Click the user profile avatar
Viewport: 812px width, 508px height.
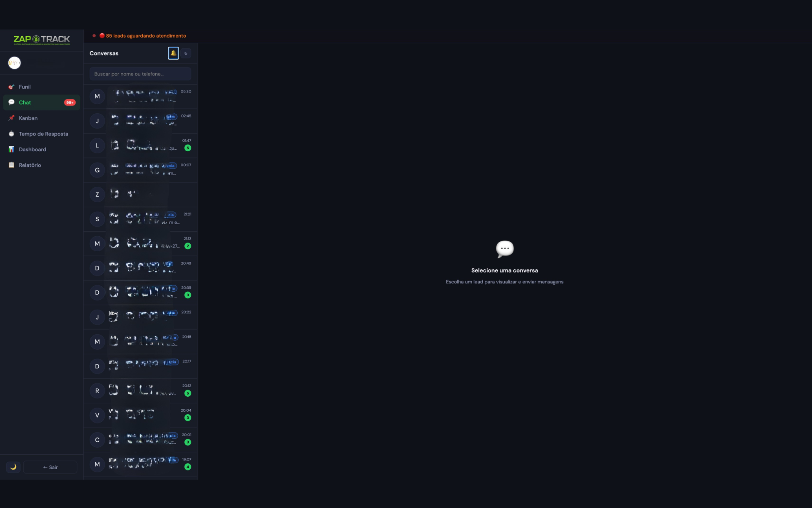[x=15, y=63]
